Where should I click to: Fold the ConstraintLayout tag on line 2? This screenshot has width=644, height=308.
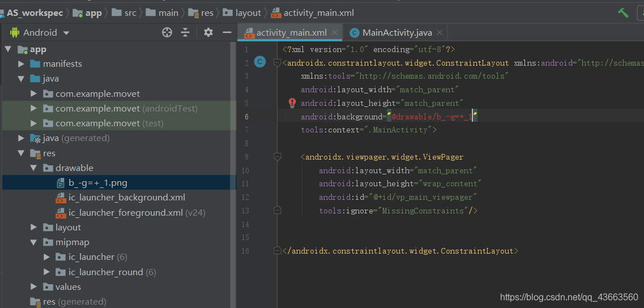[x=277, y=63]
